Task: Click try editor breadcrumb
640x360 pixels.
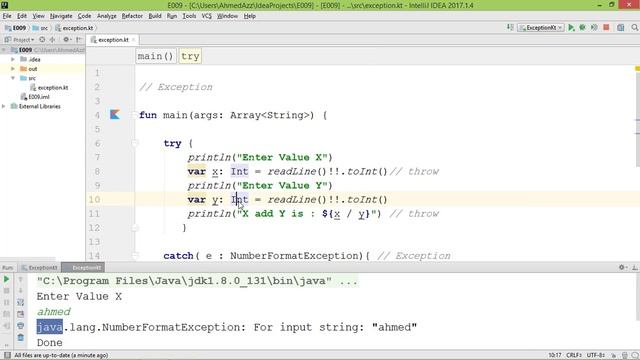Action: (190, 56)
